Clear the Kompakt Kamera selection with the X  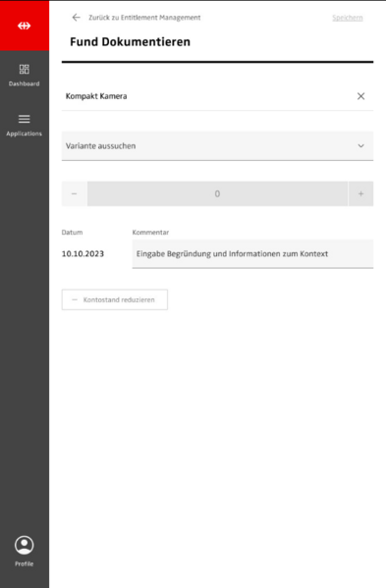[360, 96]
